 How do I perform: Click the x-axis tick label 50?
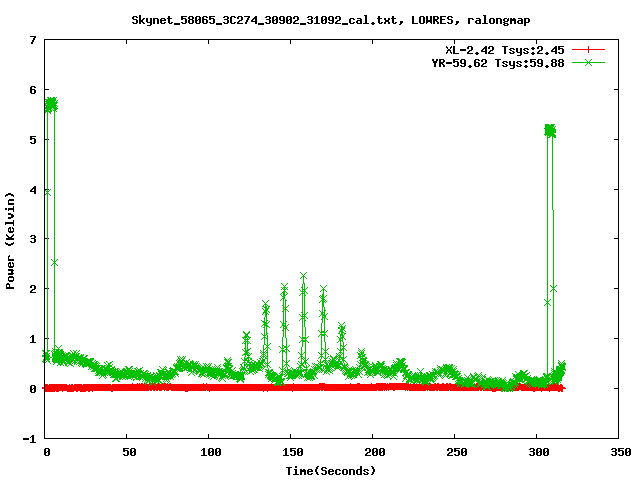[x=129, y=452]
